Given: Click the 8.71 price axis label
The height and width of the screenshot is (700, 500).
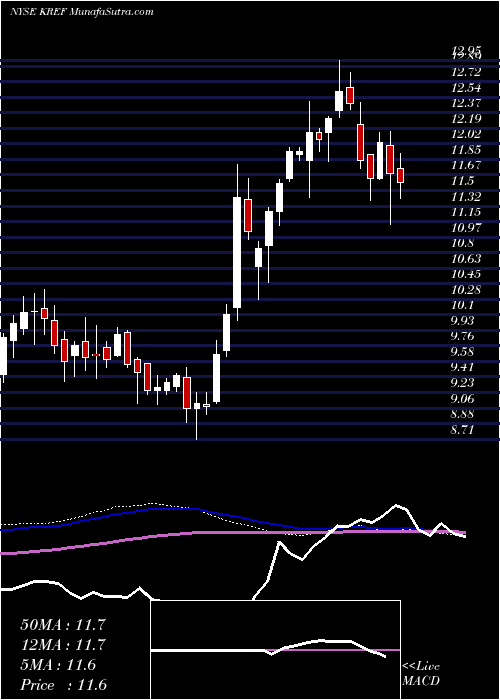Looking at the screenshot, I should click(x=463, y=429).
